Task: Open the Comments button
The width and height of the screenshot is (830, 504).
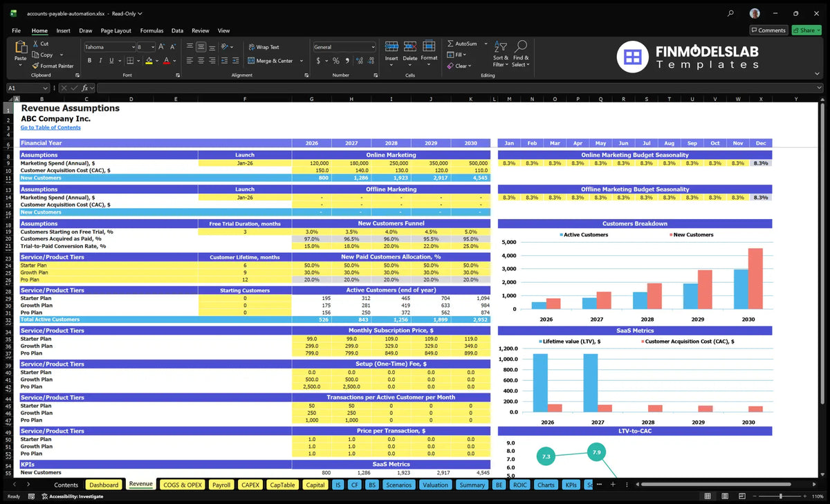Action: 768,30
